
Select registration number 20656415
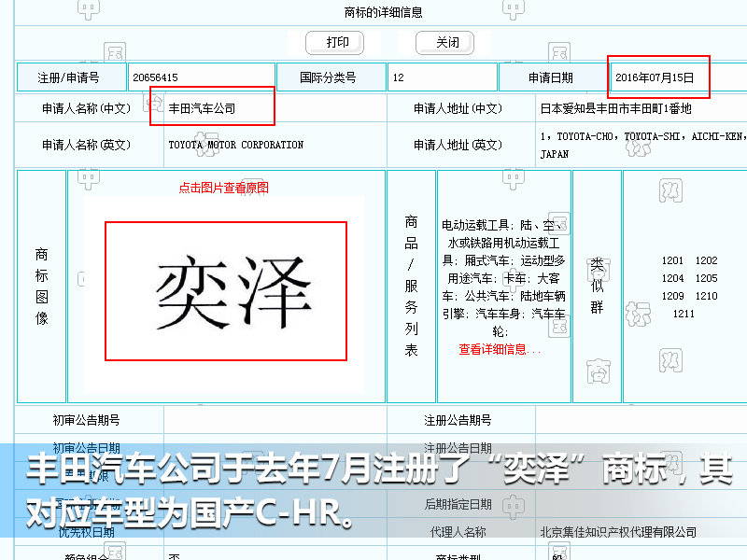(x=155, y=77)
